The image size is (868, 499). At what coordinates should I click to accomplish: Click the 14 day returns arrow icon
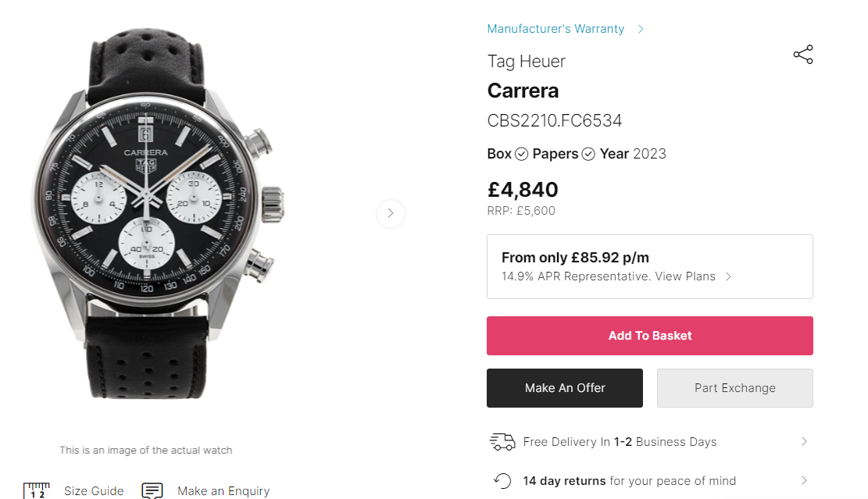click(x=503, y=480)
